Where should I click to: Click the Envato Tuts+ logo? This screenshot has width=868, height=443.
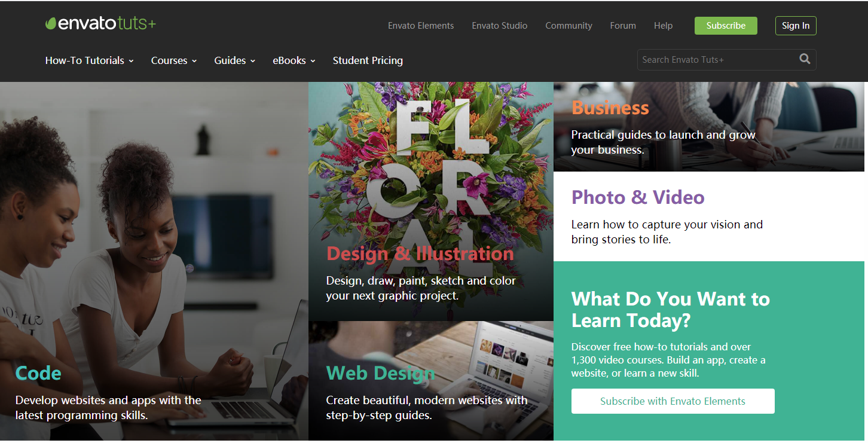pos(100,23)
